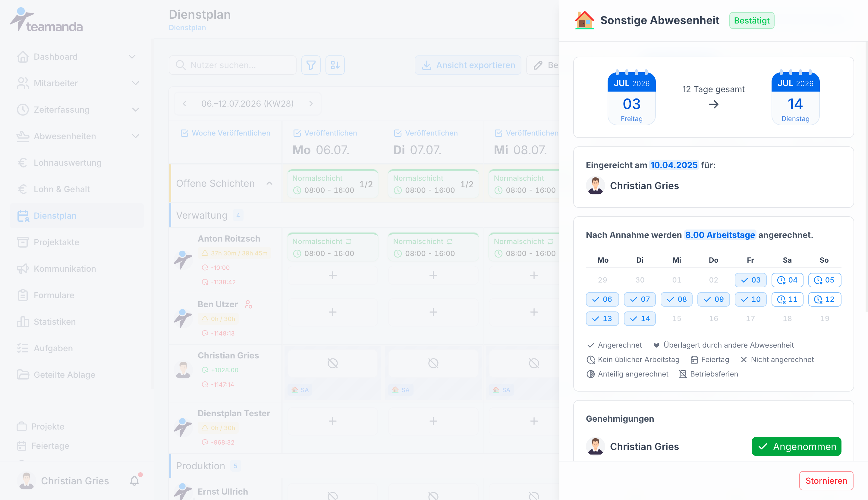Select checked day 03 in calendar

click(750, 280)
